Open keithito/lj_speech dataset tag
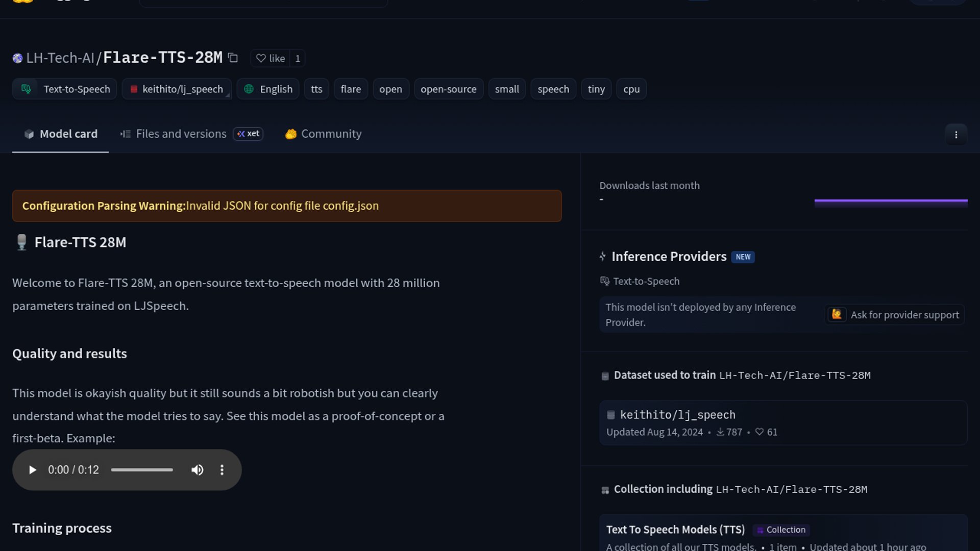This screenshot has height=551, width=980. point(177,89)
